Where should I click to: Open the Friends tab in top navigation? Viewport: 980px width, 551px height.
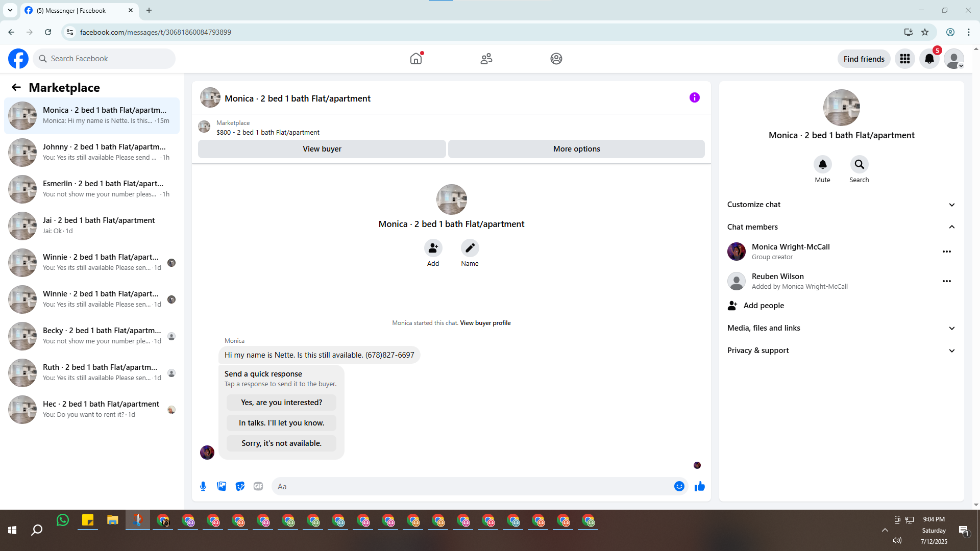click(x=486, y=59)
